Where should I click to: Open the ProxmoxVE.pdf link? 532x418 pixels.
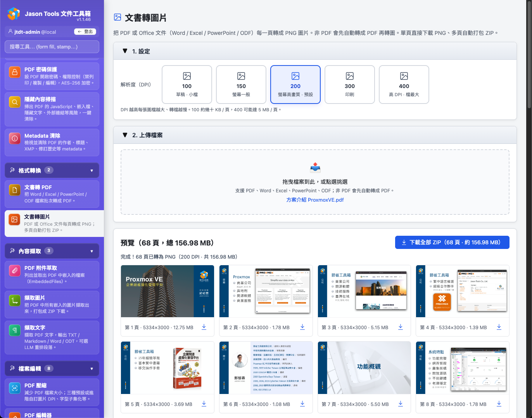coord(315,200)
